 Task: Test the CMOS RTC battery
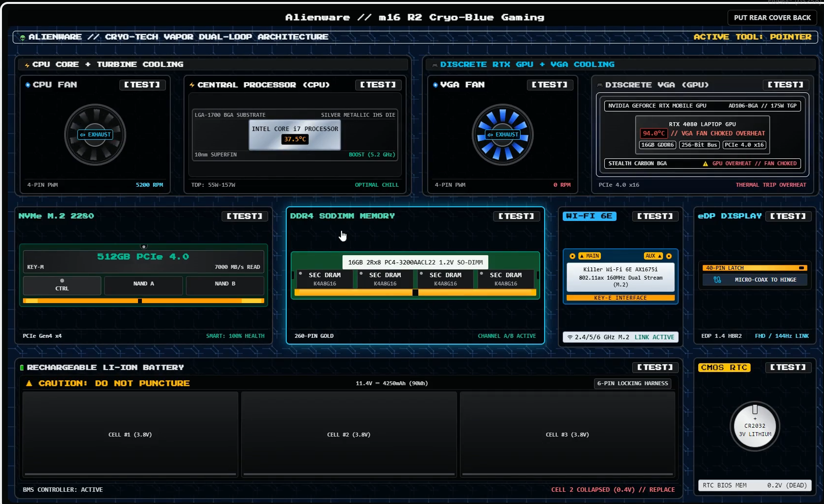pyautogui.click(x=788, y=367)
